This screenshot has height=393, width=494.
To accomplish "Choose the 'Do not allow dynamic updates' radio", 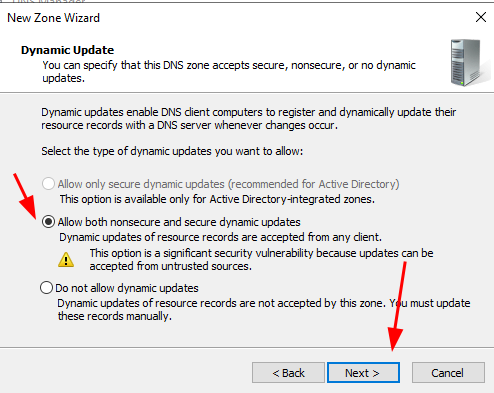I will point(46,288).
